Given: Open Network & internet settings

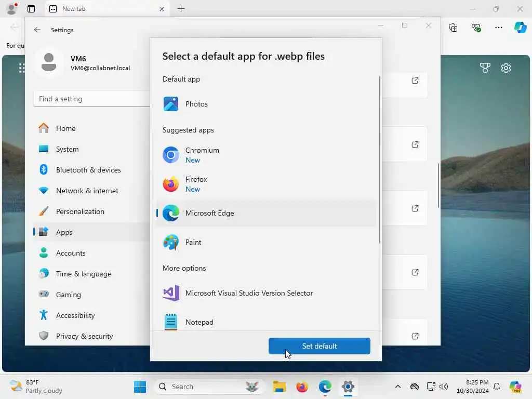Looking at the screenshot, I should point(91,191).
